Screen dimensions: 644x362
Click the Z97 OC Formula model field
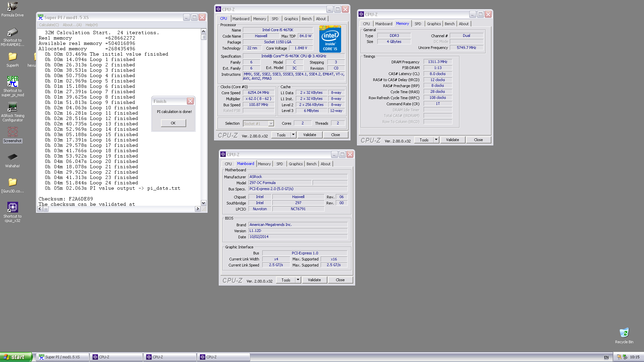click(x=280, y=183)
